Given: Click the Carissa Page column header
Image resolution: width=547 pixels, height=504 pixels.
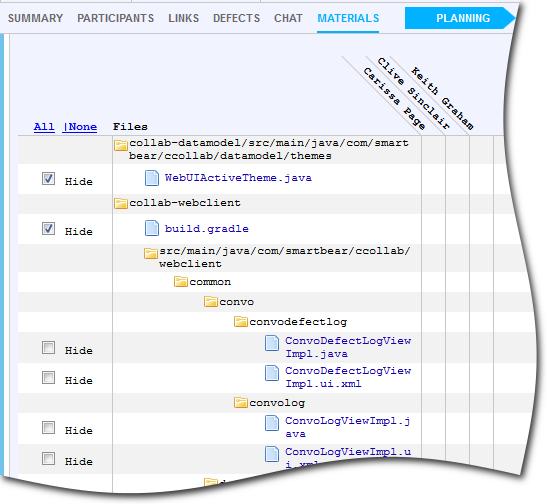Looking at the screenshot, I should coord(394,99).
